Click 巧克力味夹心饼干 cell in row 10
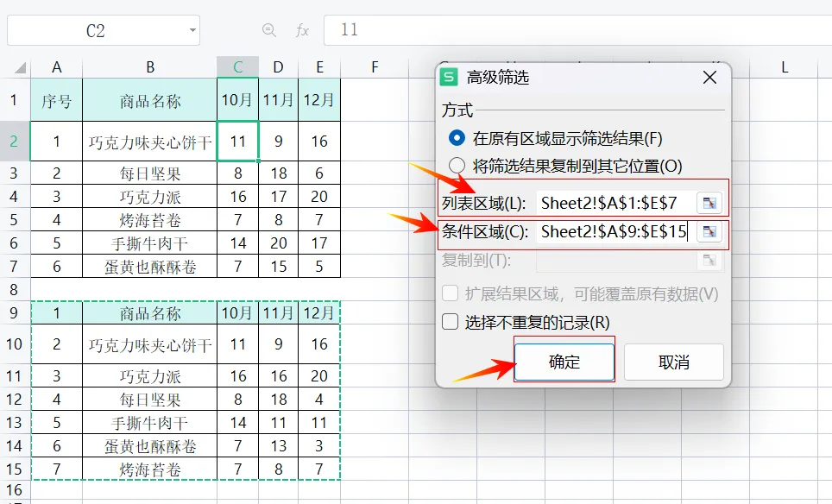The image size is (832, 504). click(x=149, y=343)
